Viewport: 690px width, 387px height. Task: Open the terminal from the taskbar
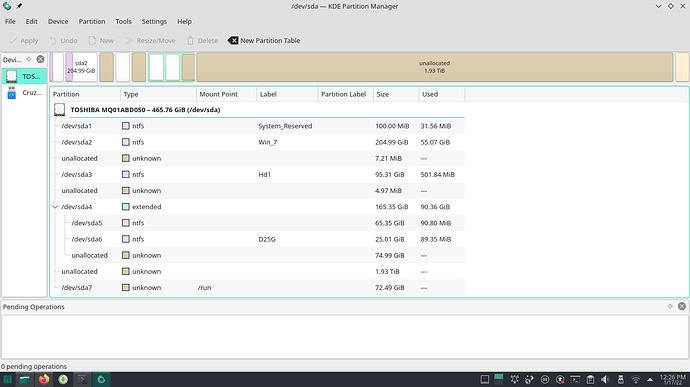coord(82,379)
